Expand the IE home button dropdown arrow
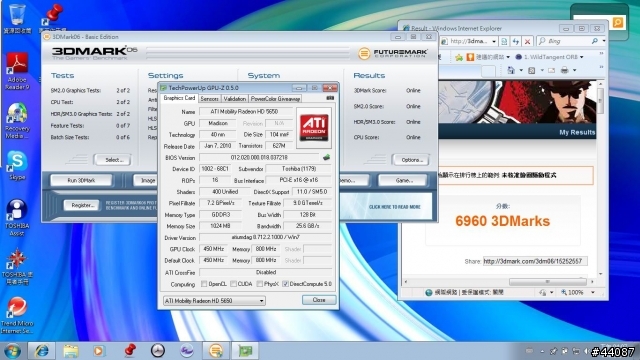640x360 pixels. [x=521, y=70]
